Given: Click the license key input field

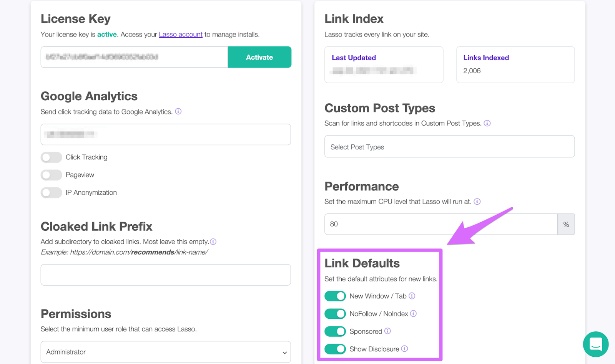Looking at the screenshot, I should (134, 57).
